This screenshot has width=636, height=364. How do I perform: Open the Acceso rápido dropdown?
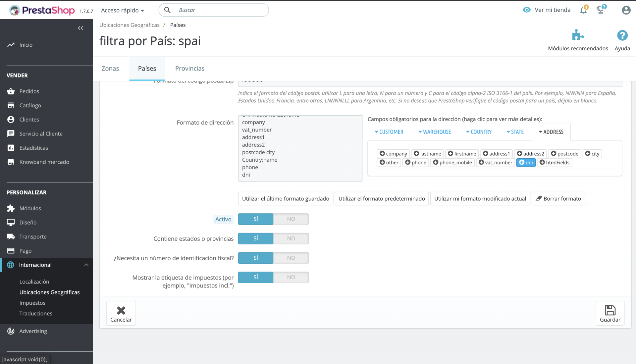(x=123, y=10)
